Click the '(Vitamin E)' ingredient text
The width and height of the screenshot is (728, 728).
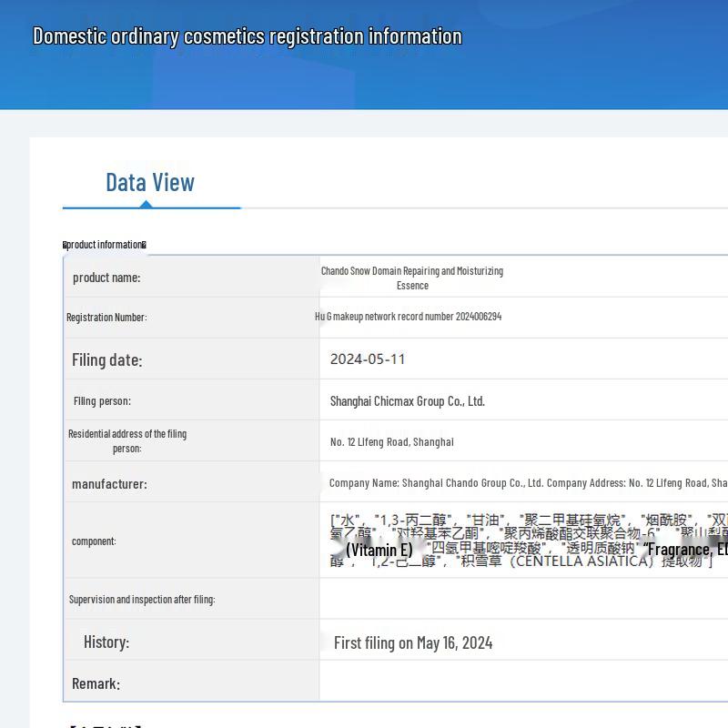coord(379,550)
